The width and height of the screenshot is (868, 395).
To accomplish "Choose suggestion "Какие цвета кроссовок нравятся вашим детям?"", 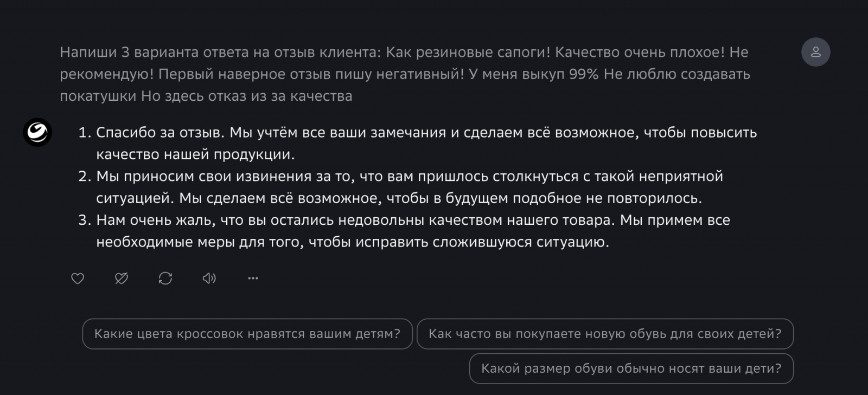I will pos(247,334).
